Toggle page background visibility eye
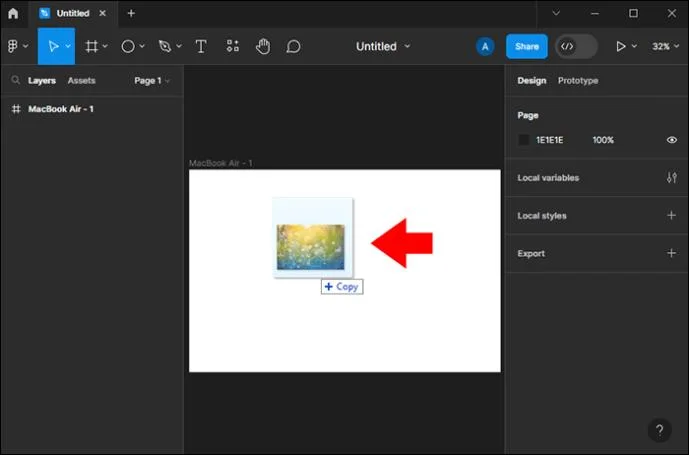 [671, 140]
